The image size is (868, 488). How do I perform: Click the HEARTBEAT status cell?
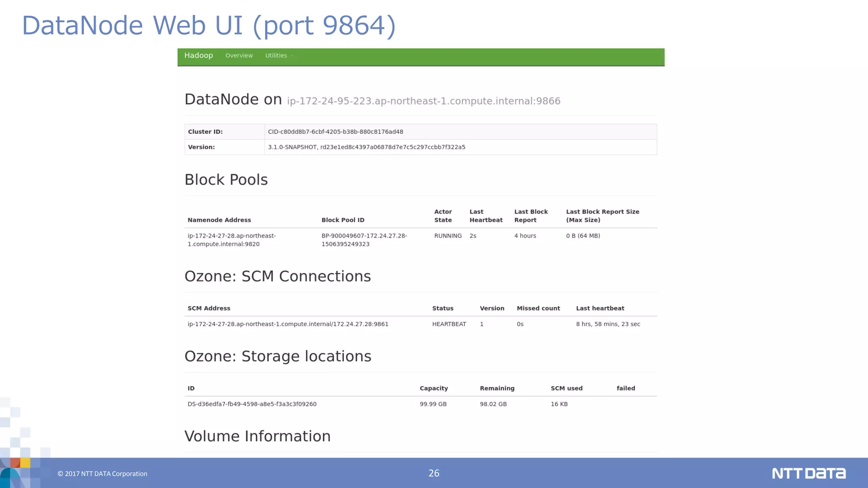click(x=449, y=324)
